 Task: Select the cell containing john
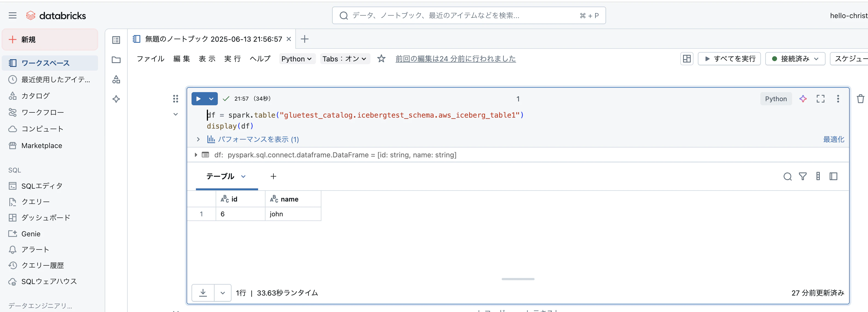(x=293, y=214)
